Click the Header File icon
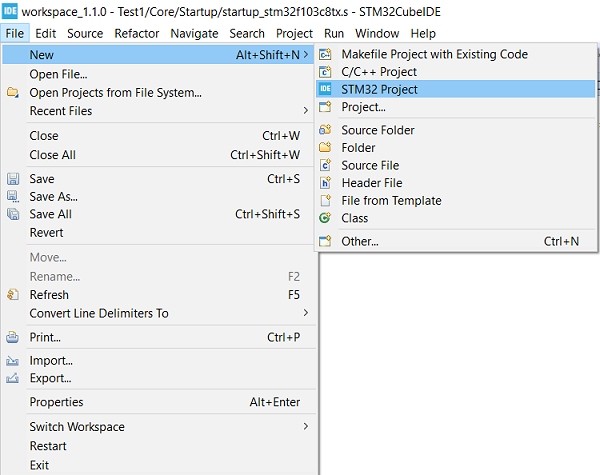 point(324,183)
